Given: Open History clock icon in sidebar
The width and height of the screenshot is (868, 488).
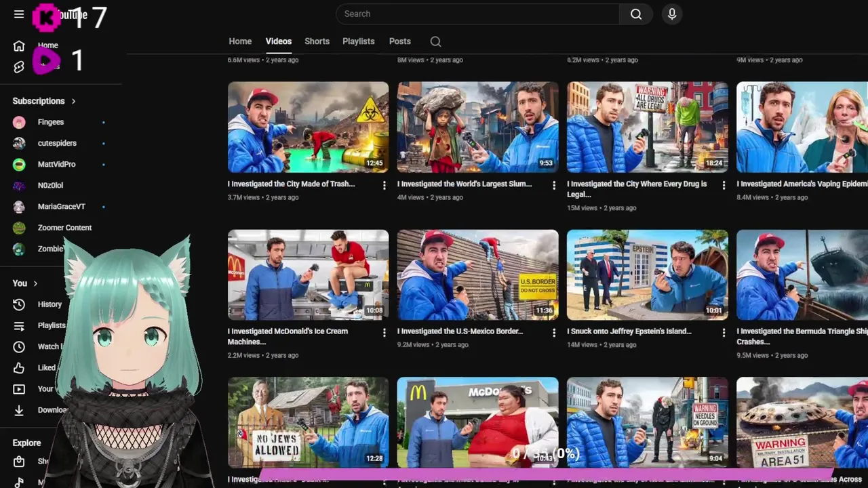Looking at the screenshot, I should 19,304.
